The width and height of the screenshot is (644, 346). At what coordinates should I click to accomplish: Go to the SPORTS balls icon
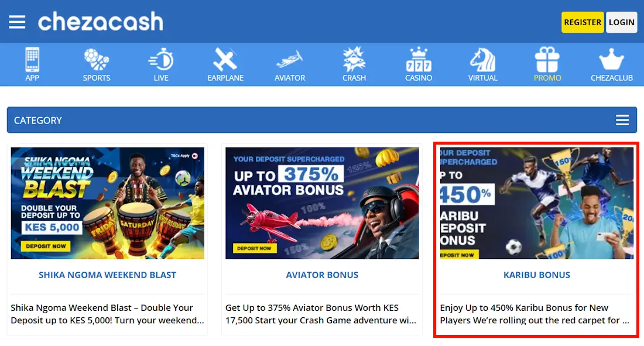click(97, 60)
